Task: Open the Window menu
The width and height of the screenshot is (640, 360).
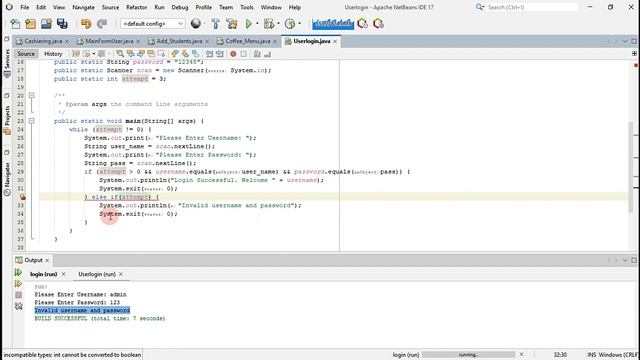Action: (271, 7)
